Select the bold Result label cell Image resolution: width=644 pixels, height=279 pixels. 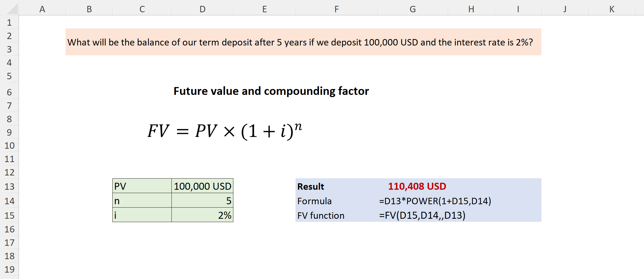click(x=311, y=186)
